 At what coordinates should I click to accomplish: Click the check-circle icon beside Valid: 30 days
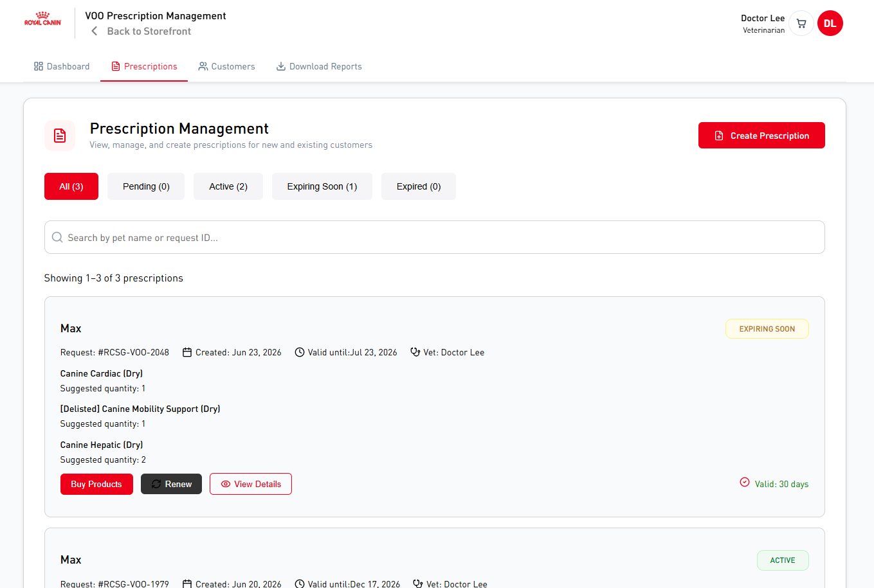click(x=745, y=482)
